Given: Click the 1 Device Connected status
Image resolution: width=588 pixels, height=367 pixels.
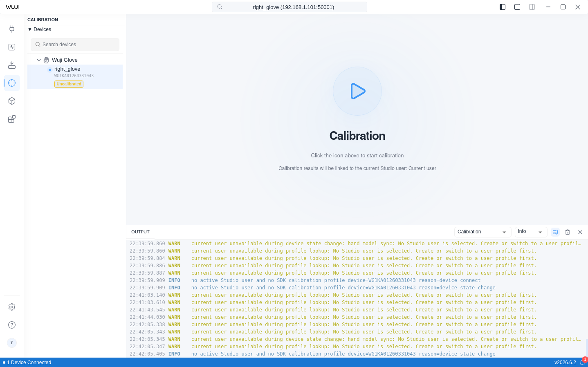Looking at the screenshot, I should pos(27,363).
